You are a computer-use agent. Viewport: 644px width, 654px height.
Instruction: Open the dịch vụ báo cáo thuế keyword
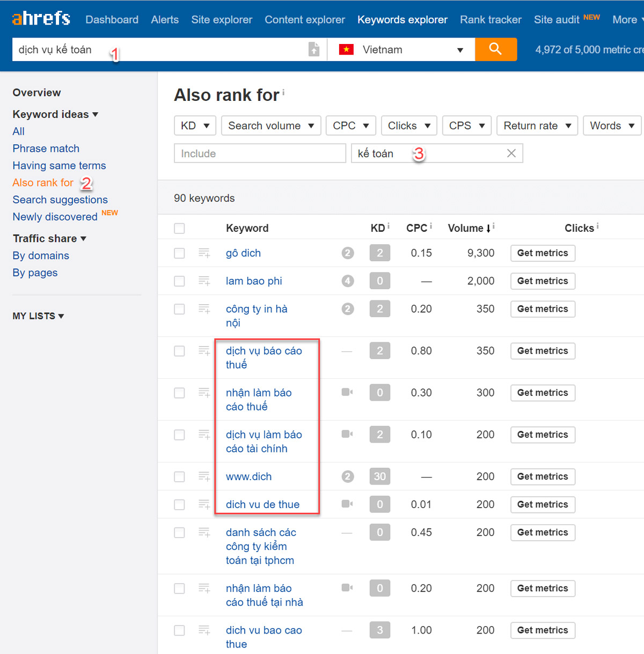(264, 357)
